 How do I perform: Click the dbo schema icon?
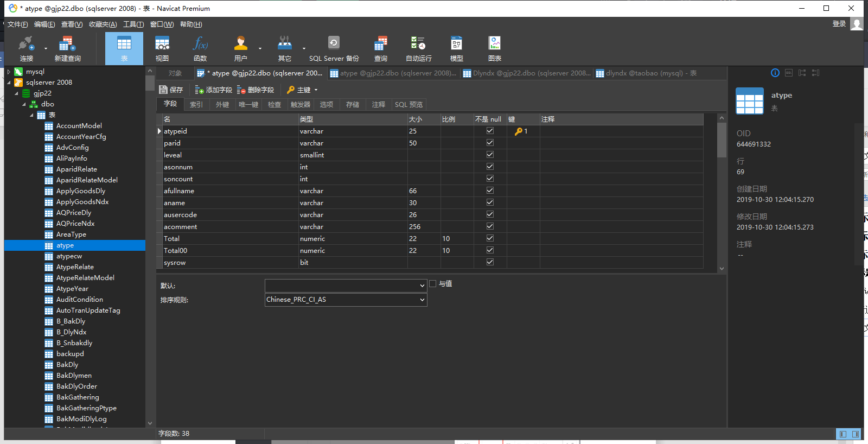(x=34, y=104)
